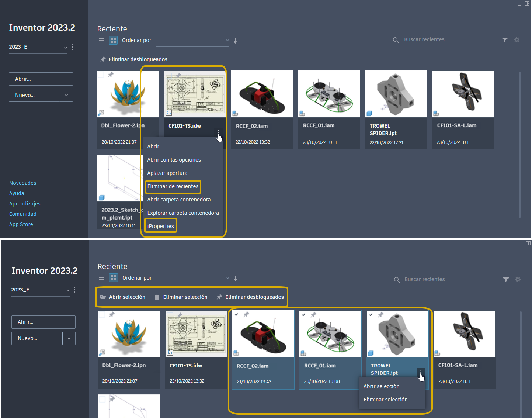This screenshot has width=532, height=418.
Task: Open project options dots beside lower 2023_E
Action: pos(74,290)
